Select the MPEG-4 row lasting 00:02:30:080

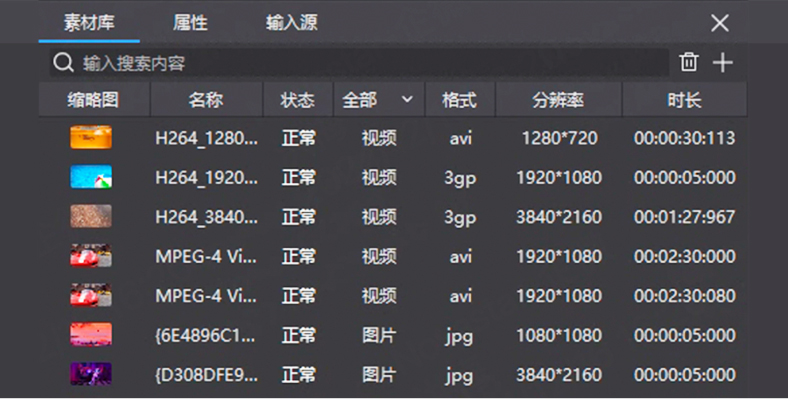pos(392,295)
